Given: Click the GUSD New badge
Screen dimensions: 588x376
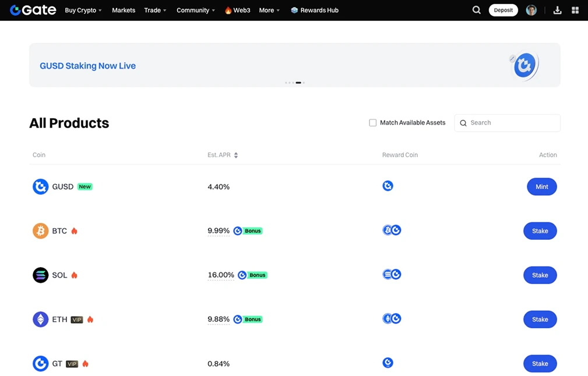Looking at the screenshot, I should tap(84, 186).
